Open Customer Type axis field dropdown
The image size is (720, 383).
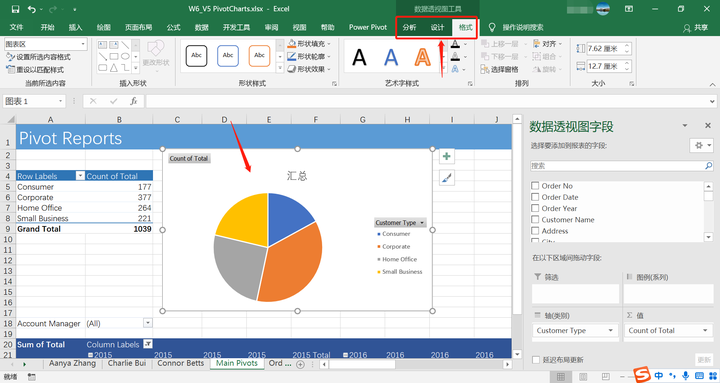(610, 330)
